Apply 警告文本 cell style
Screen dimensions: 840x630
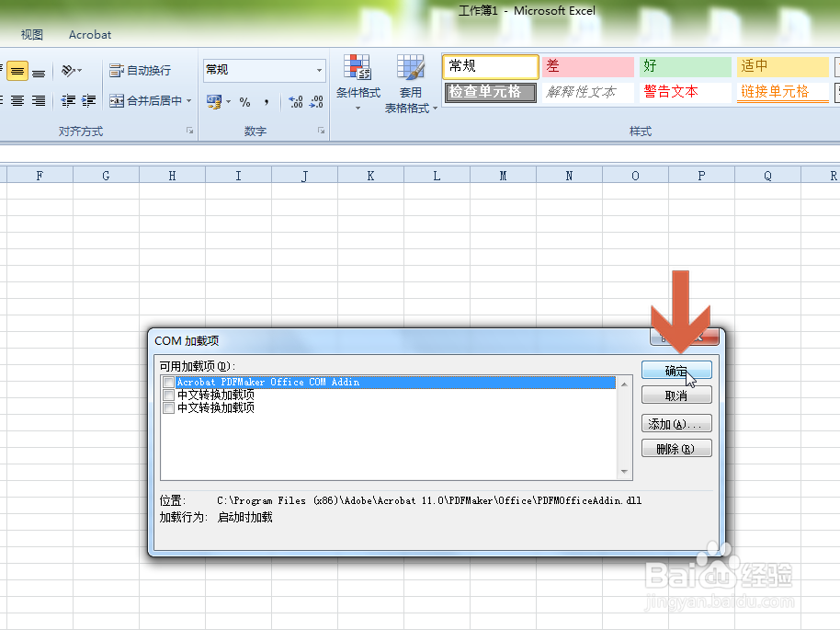click(x=686, y=92)
